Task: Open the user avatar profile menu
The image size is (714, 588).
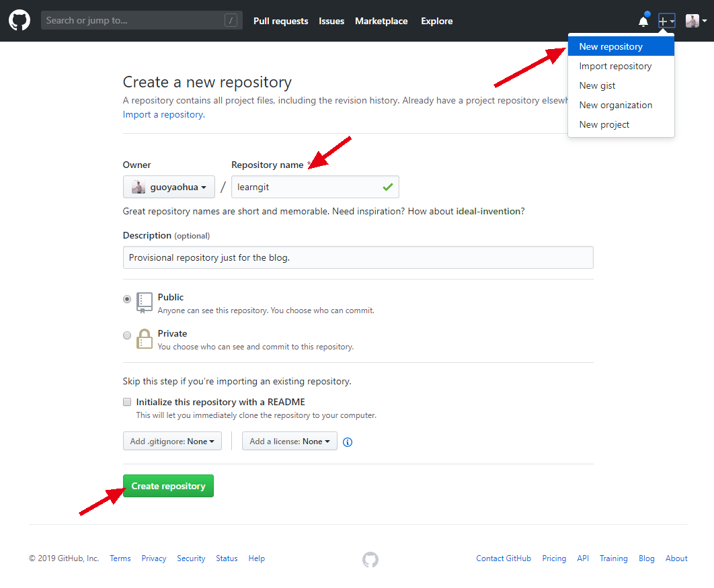Action: click(696, 22)
